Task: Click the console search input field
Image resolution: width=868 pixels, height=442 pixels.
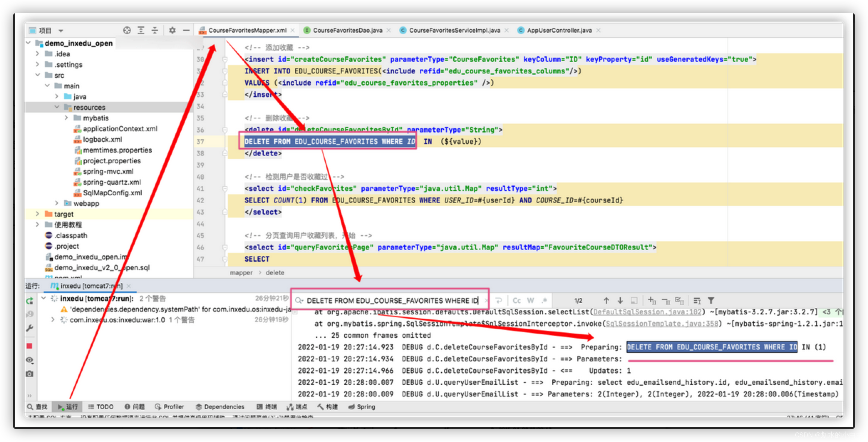Action: click(x=392, y=300)
